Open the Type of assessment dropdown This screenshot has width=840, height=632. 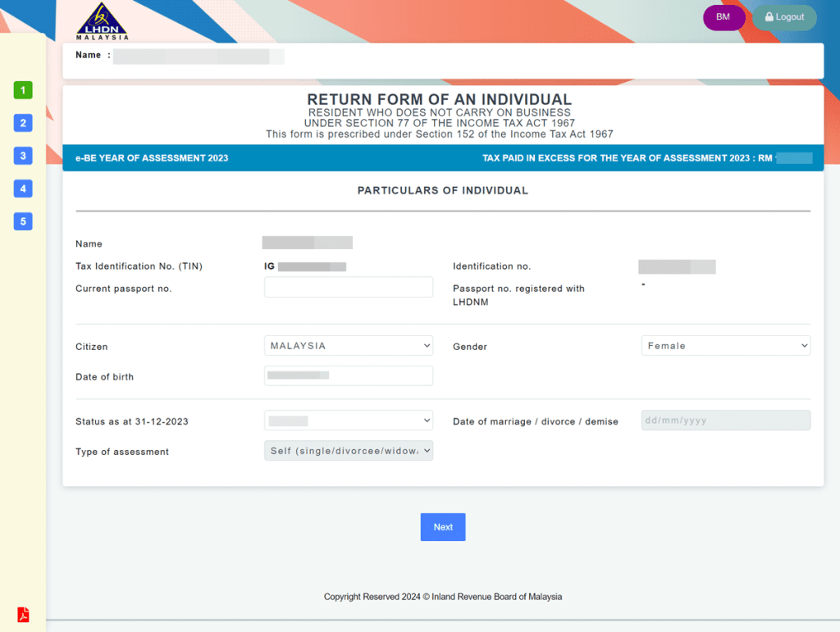(x=348, y=451)
